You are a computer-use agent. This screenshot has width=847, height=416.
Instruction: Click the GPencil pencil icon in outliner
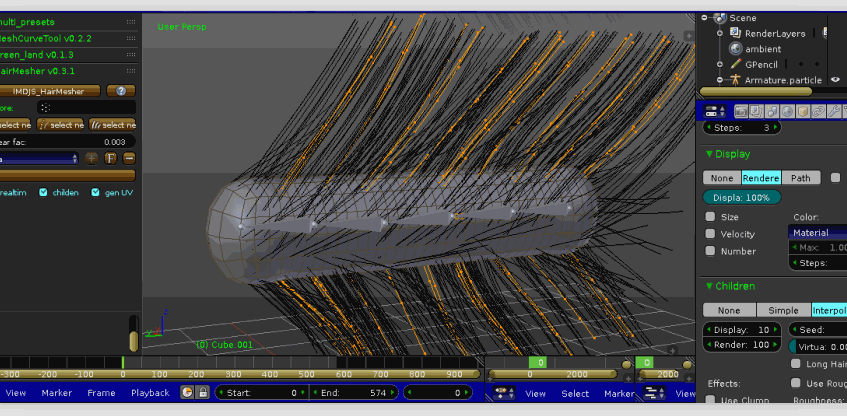[x=736, y=64]
